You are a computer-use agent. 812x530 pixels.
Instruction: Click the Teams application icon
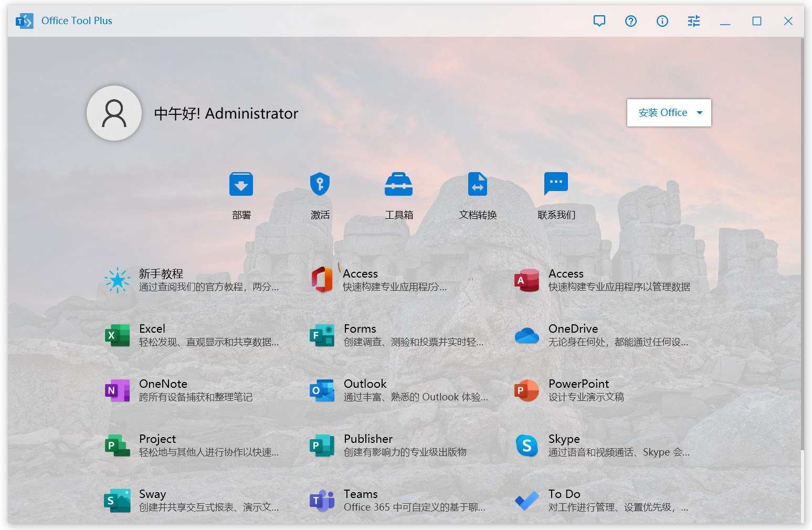click(321, 500)
